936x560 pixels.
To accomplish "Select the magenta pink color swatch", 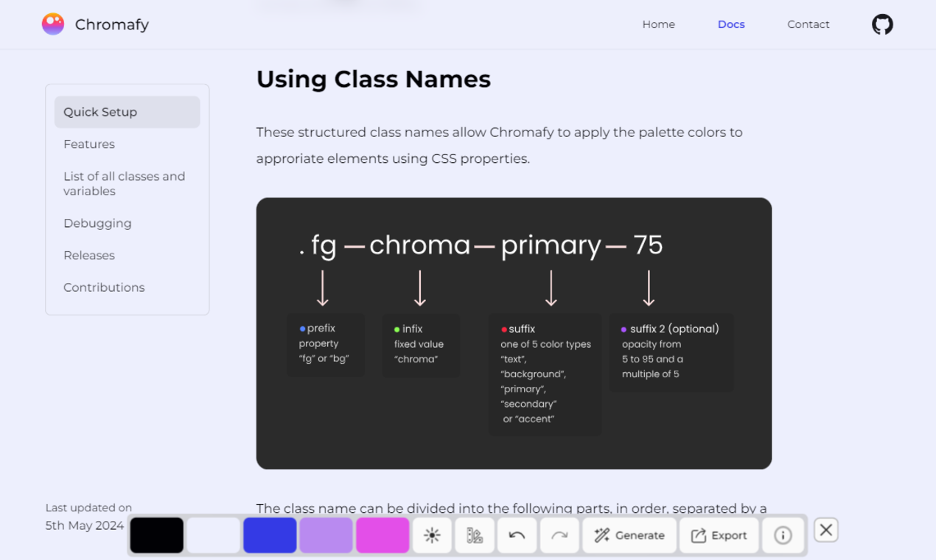I will click(383, 536).
